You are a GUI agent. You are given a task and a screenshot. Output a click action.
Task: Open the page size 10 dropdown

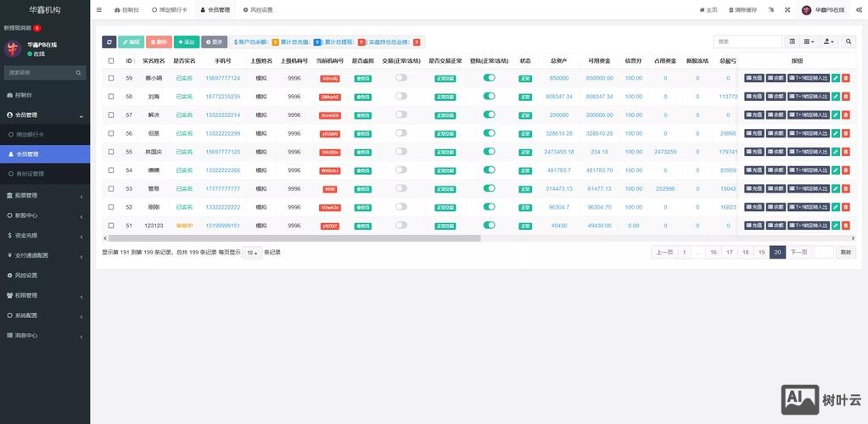pyautogui.click(x=252, y=253)
